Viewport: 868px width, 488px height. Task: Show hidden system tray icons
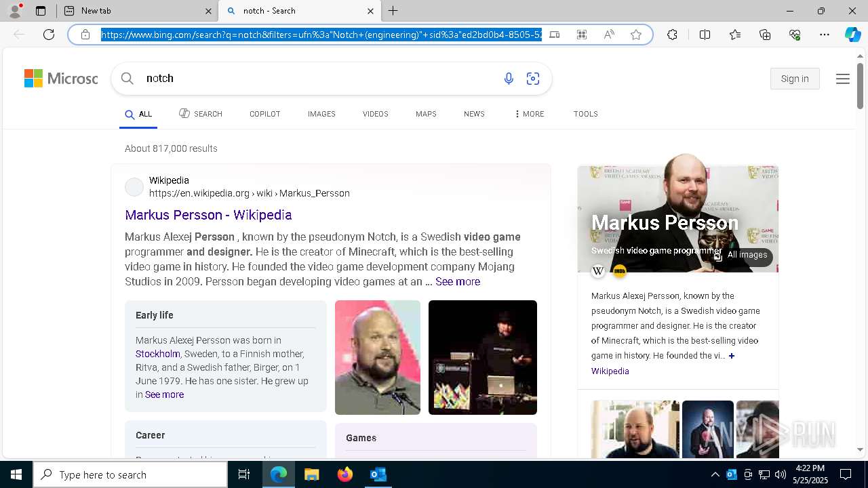point(715,474)
